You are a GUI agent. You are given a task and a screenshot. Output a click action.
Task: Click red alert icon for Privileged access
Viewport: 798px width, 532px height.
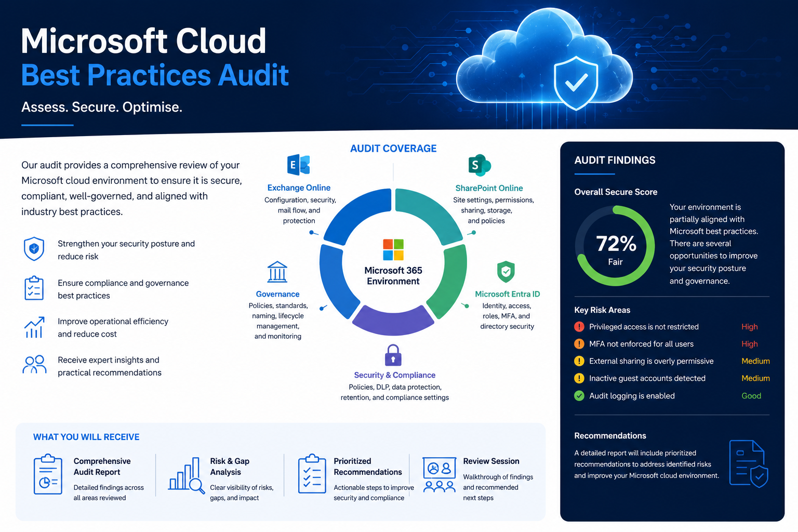tap(579, 327)
